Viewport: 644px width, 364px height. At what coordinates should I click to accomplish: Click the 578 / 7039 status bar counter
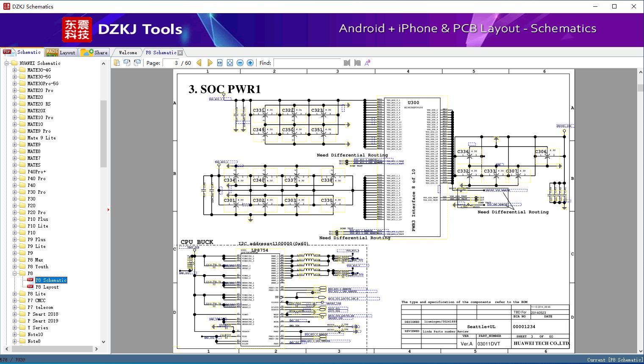13,360
